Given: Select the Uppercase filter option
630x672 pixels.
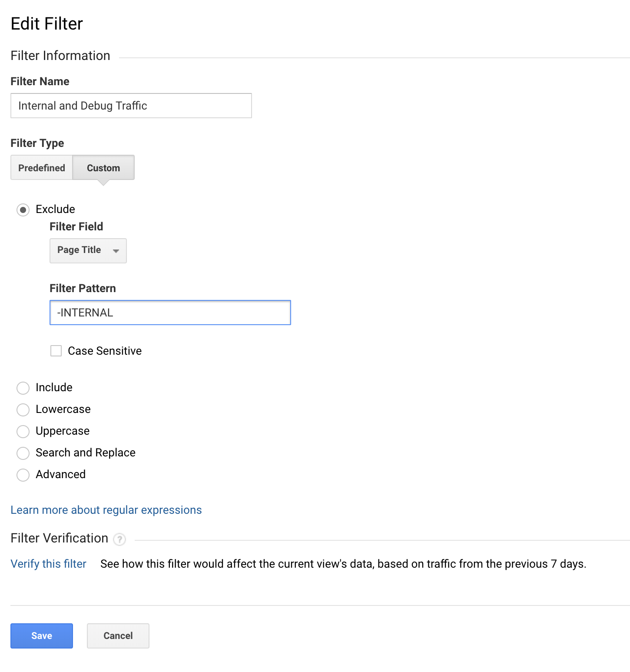Looking at the screenshot, I should [23, 431].
